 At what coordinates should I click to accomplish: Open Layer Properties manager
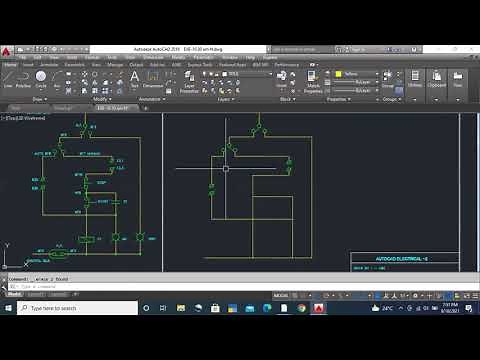[189, 82]
